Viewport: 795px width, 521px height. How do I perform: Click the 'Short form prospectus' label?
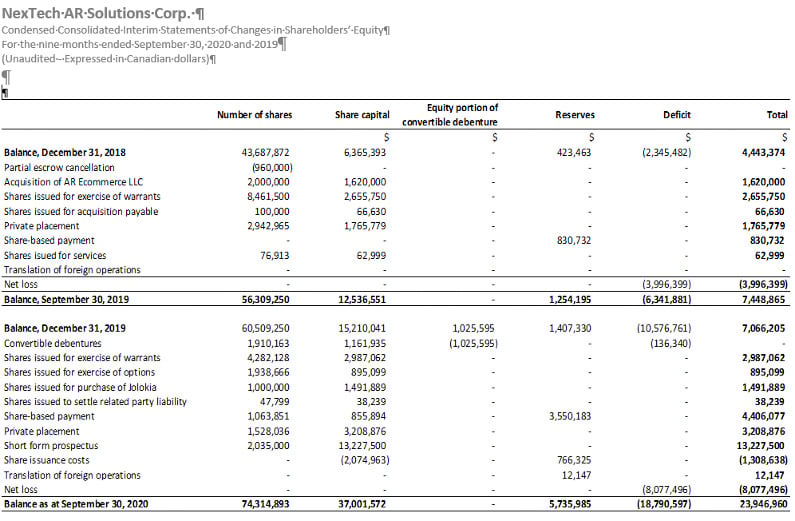point(51,445)
